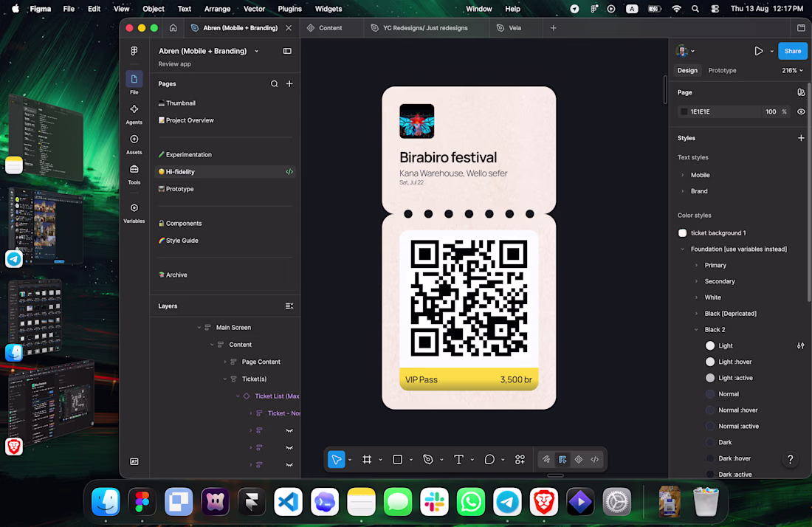Add a new page with plus icon
Screen dimensions: 812x527
click(289, 84)
